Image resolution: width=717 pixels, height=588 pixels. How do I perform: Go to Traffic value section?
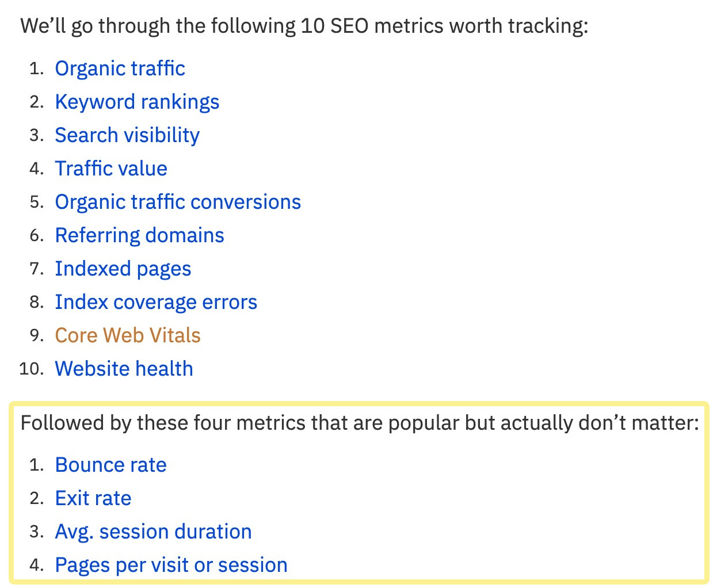(x=111, y=169)
